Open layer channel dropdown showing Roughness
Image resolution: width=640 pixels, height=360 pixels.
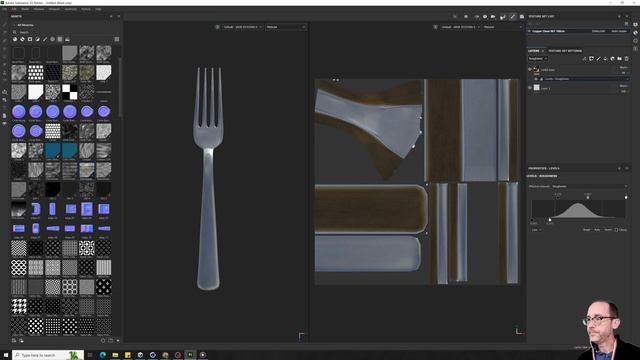[538, 59]
